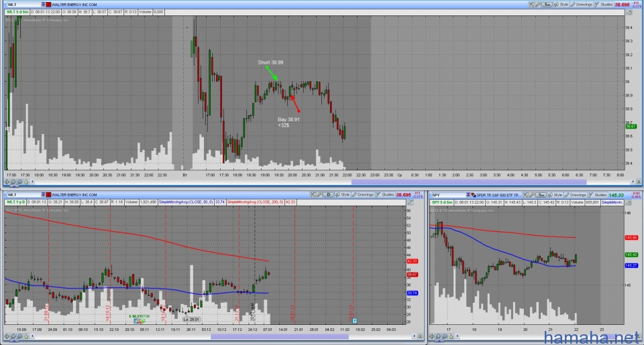Image resolution: width=644 pixels, height=345 pixels.
Task: Edit the WLT symbol field in top chart
Action: tap(24, 5)
